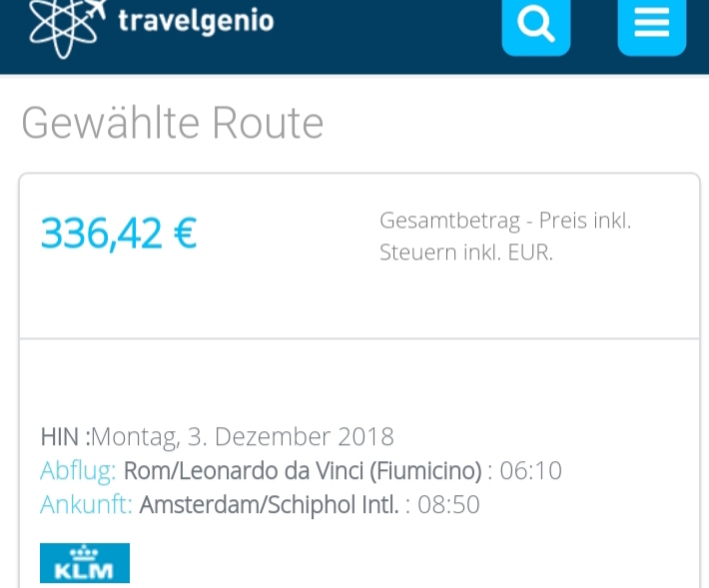
Task: Open the hamburger menu
Action: pyautogui.click(x=651, y=26)
